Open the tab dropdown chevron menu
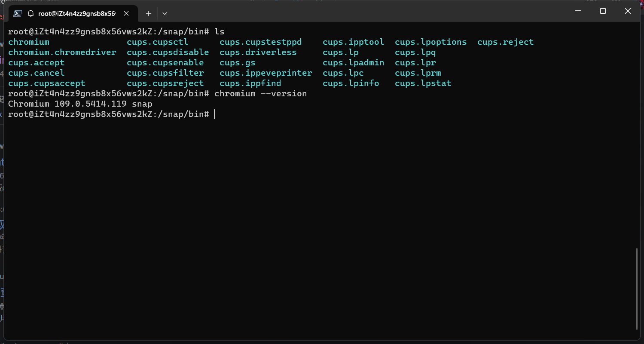 coord(165,13)
